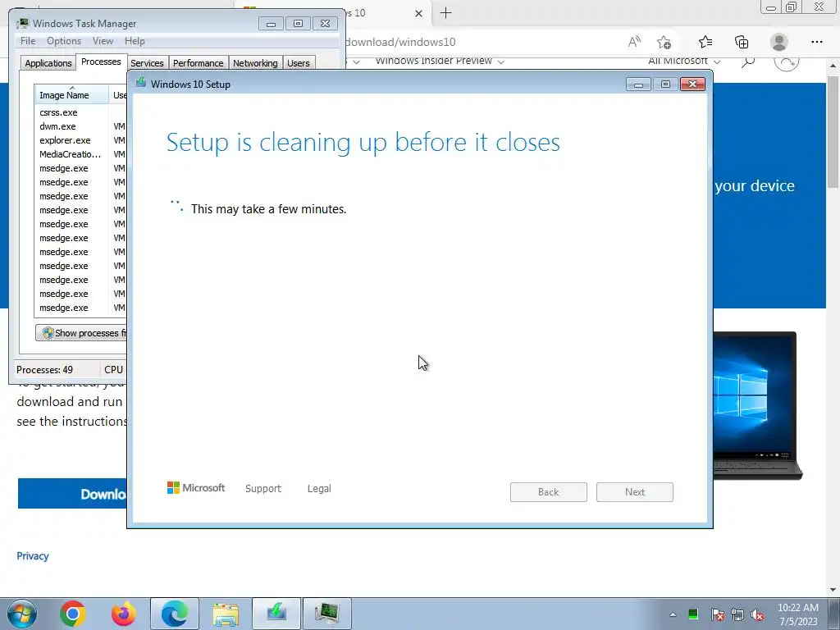The width and height of the screenshot is (840, 630).
Task: Switch to the Applications tab
Action: tap(48, 62)
